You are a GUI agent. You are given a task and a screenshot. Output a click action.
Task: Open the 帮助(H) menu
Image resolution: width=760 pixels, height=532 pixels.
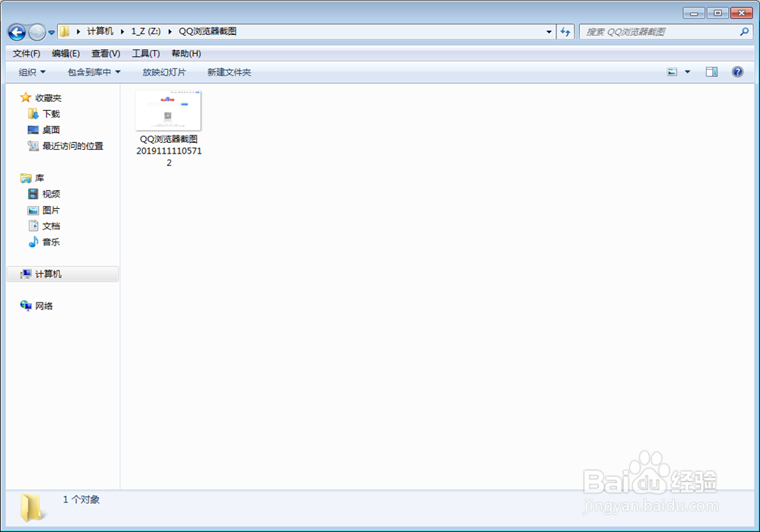click(186, 53)
